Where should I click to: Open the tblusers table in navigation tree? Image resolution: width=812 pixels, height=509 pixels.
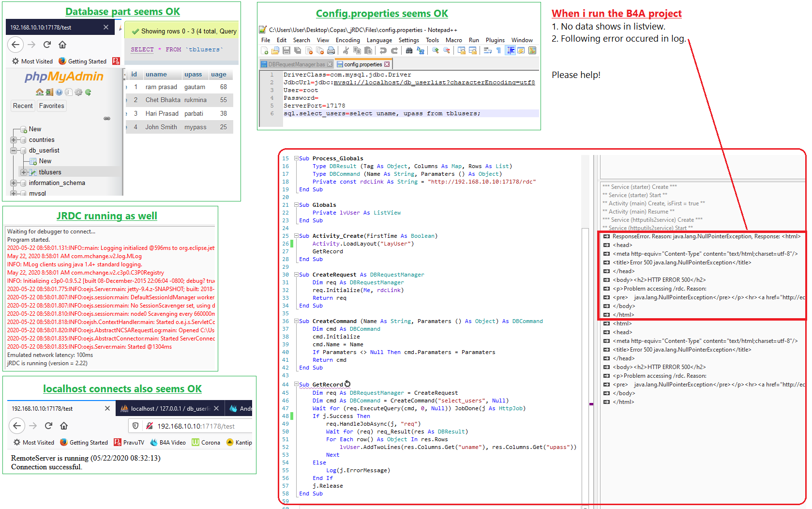[50, 172]
